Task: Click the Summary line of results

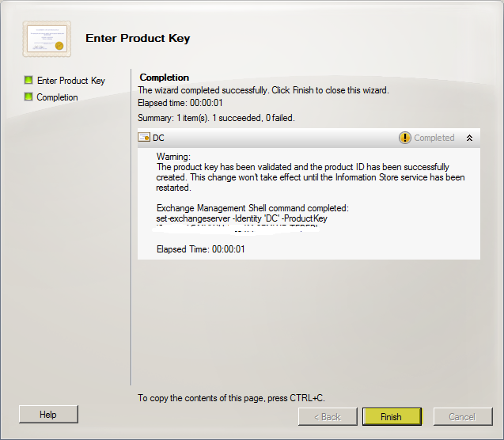Action: click(x=216, y=118)
